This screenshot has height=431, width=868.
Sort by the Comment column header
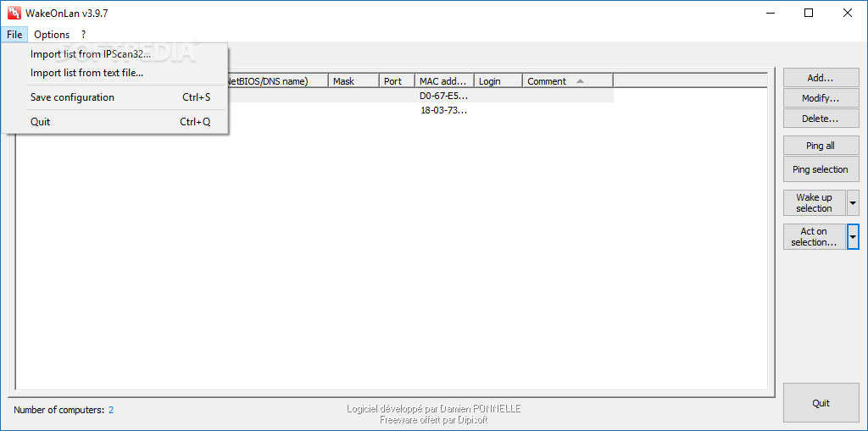pos(567,81)
